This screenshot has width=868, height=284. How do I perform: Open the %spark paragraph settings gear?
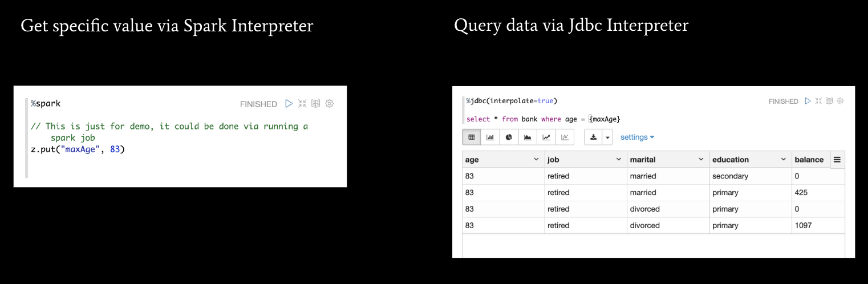(329, 104)
